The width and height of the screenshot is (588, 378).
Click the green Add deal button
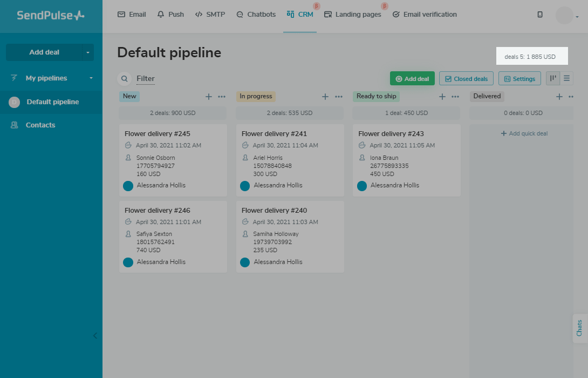click(412, 79)
